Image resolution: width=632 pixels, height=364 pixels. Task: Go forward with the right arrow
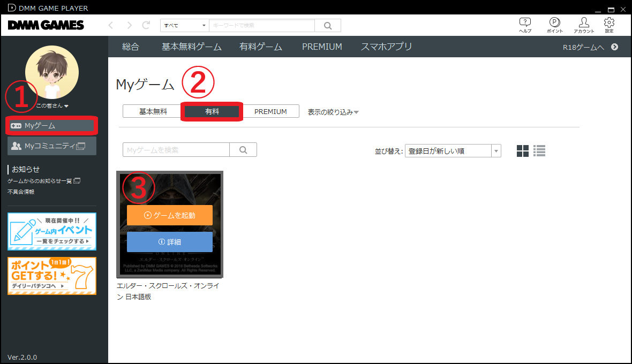[129, 25]
